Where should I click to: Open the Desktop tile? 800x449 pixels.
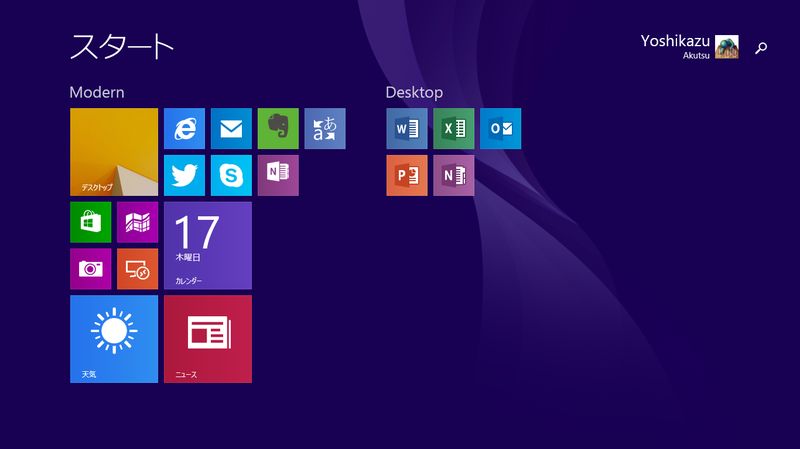pos(114,152)
